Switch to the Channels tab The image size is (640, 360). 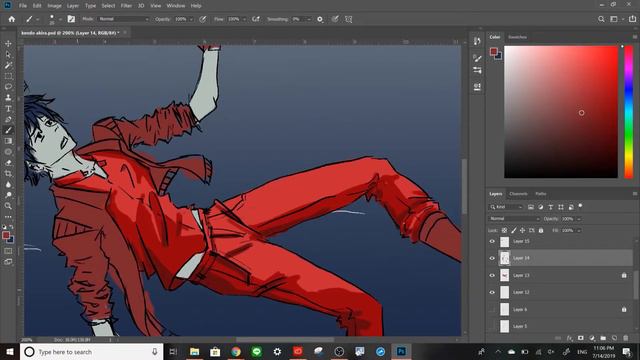tap(518, 194)
